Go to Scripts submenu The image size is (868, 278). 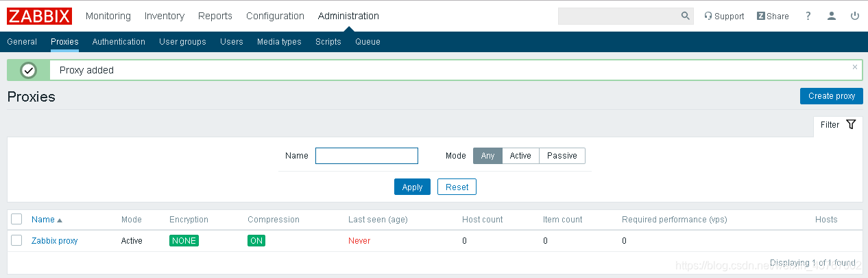(328, 42)
